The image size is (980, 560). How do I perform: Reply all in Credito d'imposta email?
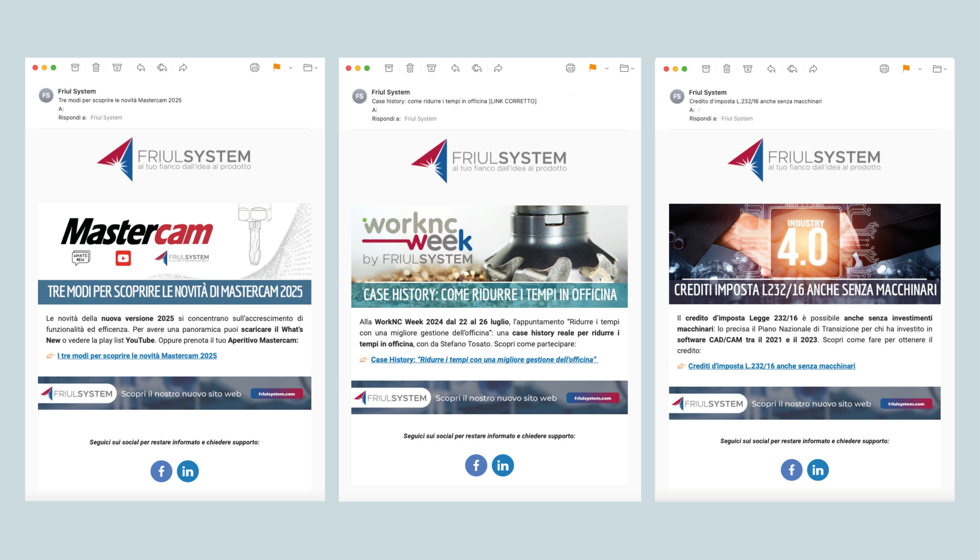[x=792, y=69]
